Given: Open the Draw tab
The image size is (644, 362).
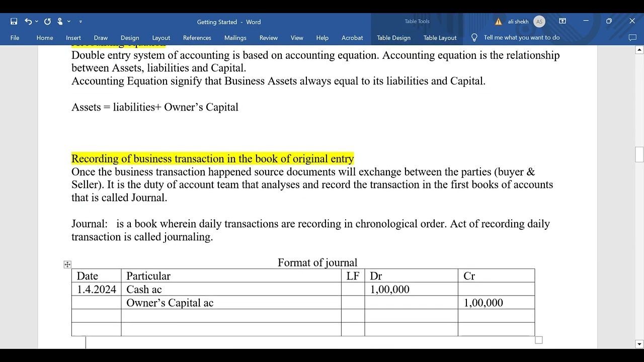Looking at the screenshot, I should (101, 38).
